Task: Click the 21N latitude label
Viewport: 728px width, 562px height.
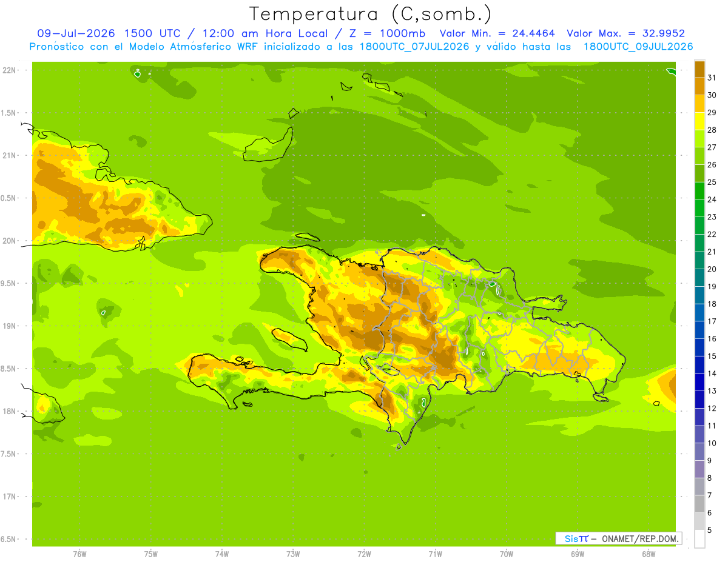Action: coord(8,155)
